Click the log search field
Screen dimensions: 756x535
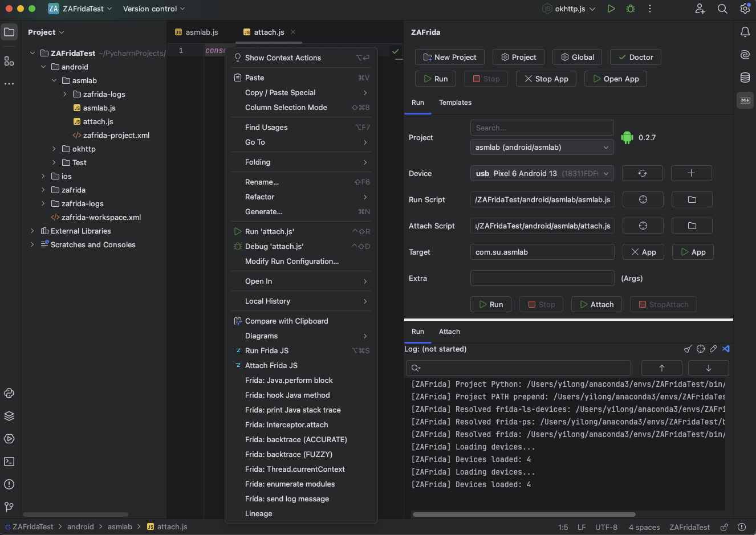[518, 368]
